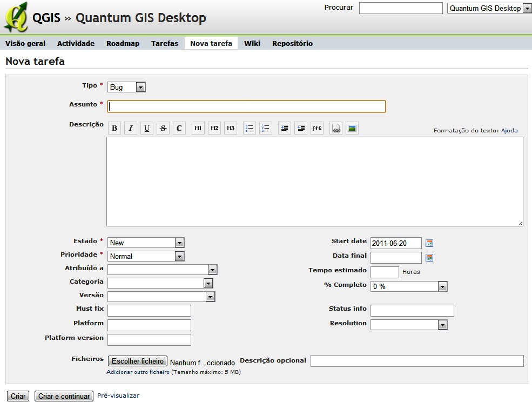Toggle Underline formatting

[x=147, y=129]
